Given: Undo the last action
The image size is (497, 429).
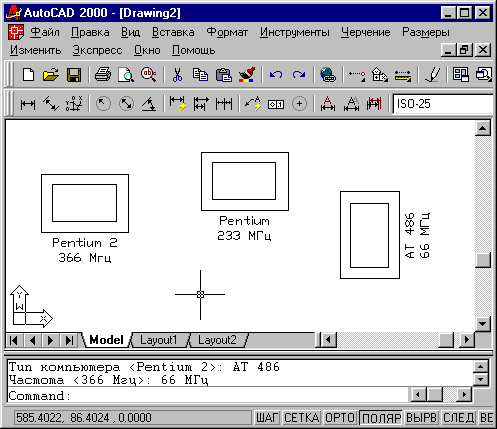Looking at the screenshot, I should [276, 75].
